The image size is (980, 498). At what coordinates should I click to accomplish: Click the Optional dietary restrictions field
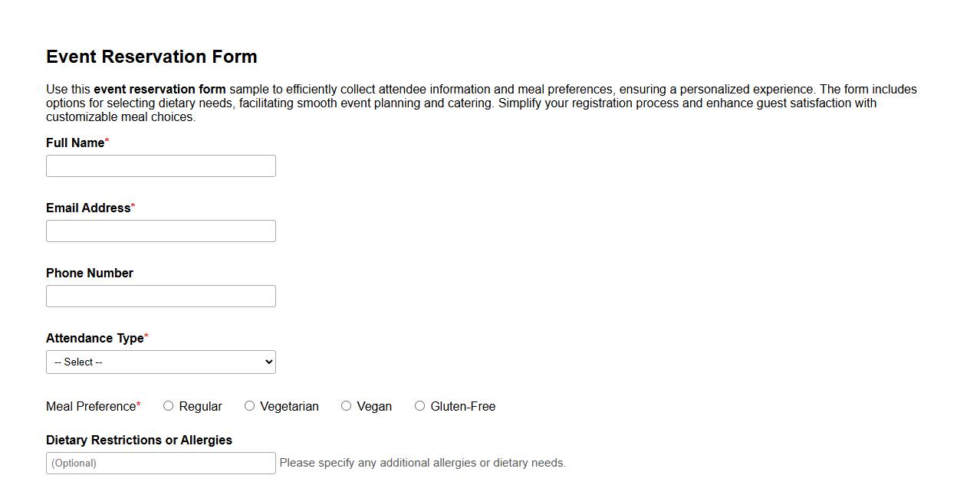point(161,463)
